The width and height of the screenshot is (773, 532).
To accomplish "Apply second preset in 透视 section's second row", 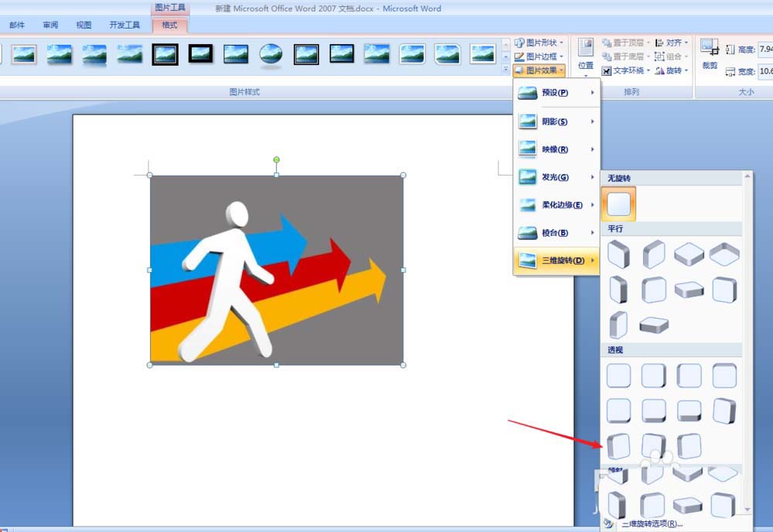I will click(654, 411).
